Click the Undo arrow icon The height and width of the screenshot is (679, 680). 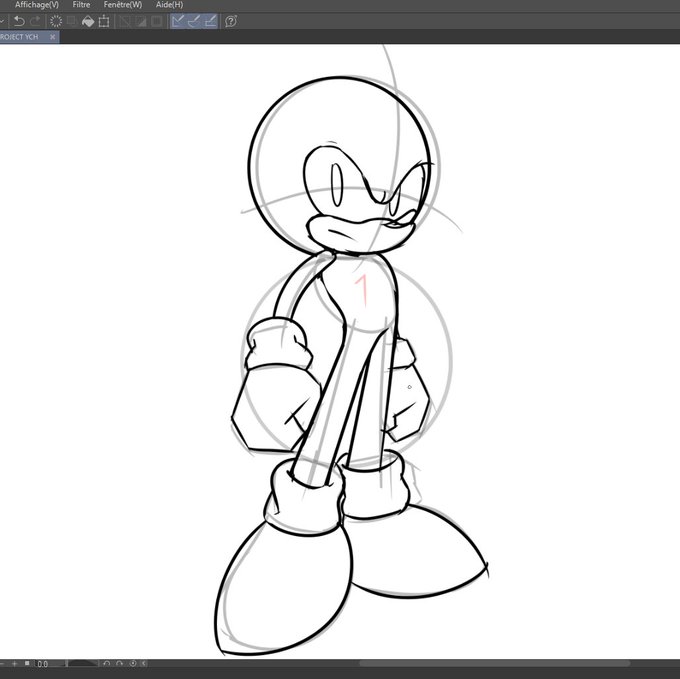point(19,21)
